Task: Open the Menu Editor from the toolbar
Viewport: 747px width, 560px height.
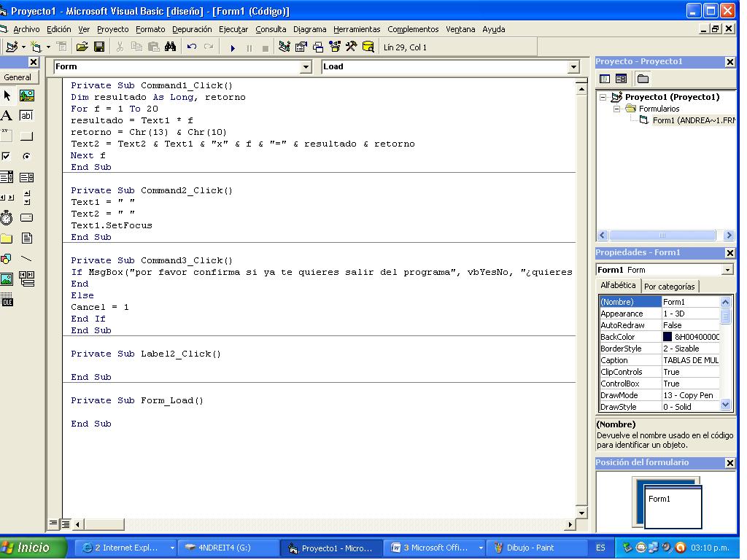Action: point(62,46)
